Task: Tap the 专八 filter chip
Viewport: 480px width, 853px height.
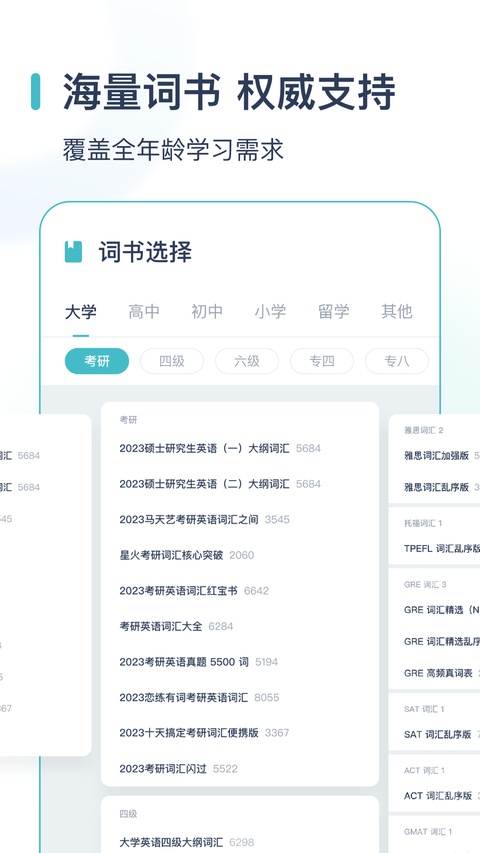Action: click(x=397, y=361)
